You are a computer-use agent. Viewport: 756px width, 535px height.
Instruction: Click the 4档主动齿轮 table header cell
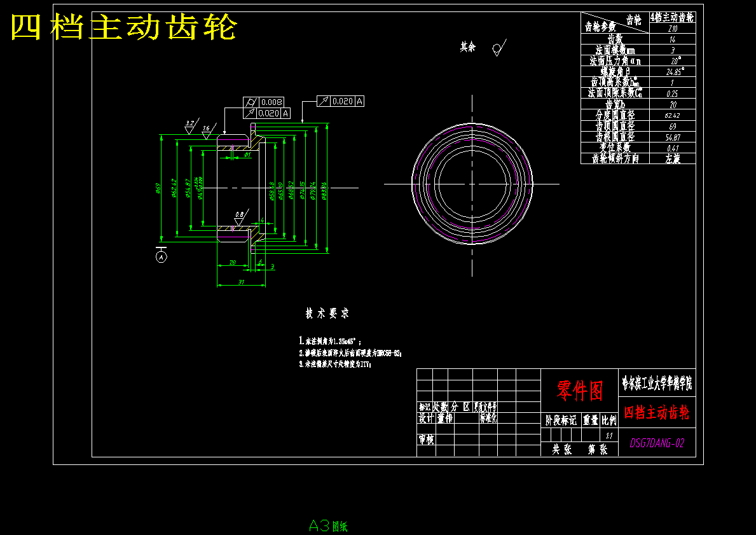tap(673, 18)
